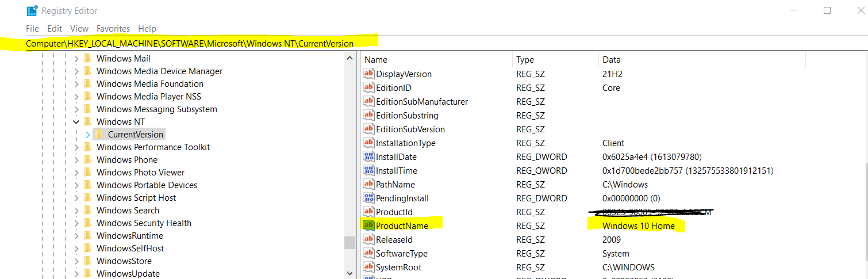
Task: Click the EditionSubstring value icon
Action: pos(369,115)
